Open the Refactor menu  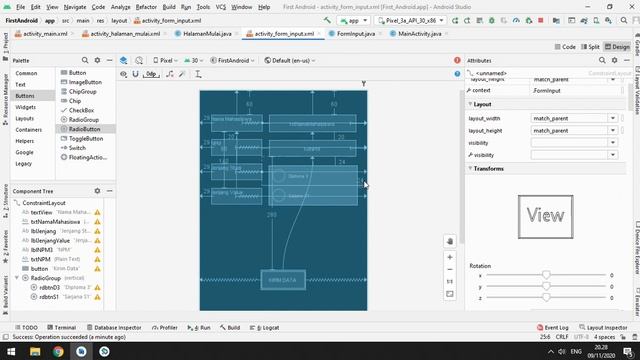pos(146,7)
